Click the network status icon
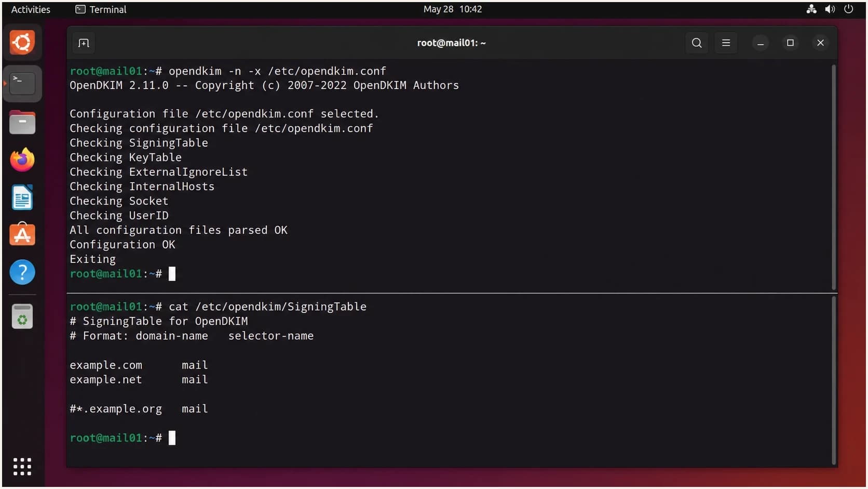The height and width of the screenshot is (489, 868). pos(811,9)
